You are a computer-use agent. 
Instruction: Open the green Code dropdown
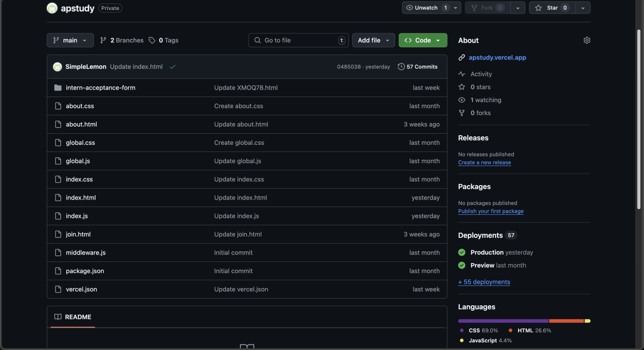click(423, 40)
